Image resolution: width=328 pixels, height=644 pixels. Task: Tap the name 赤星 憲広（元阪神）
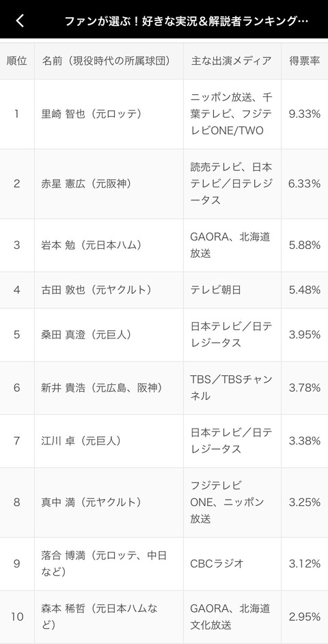click(x=87, y=184)
